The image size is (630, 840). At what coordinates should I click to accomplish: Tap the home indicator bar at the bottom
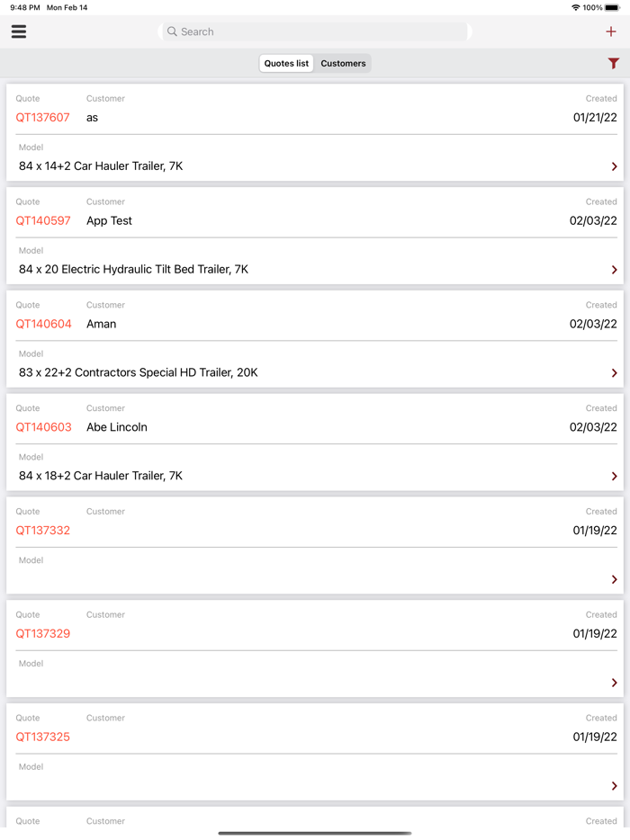point(315,832)
